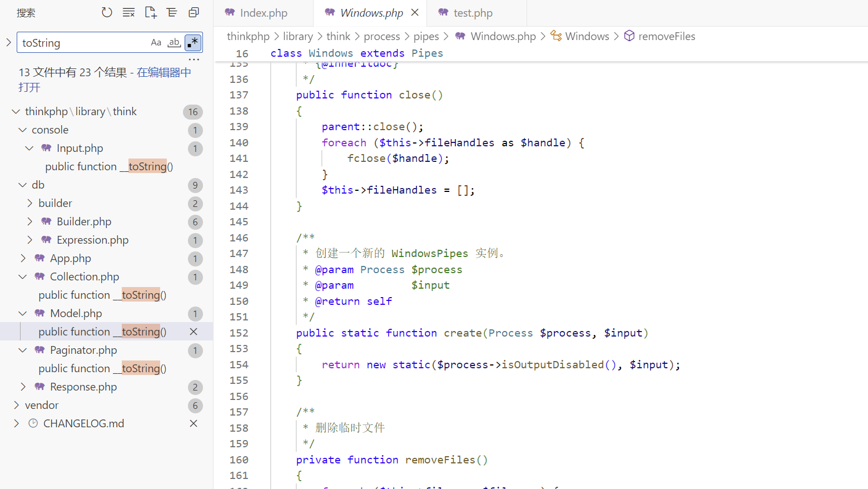Expand App.php results
Viewport: 868px width, 489px height.
click(22, 258)
